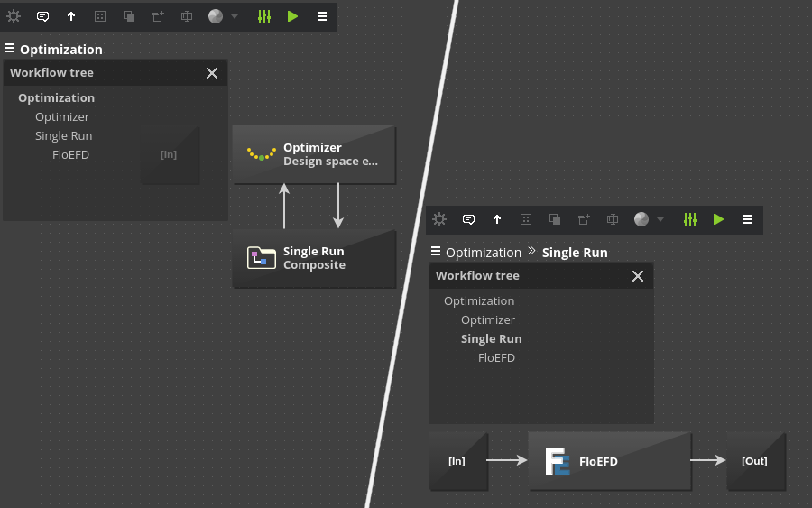Click the gear settings icon in left toolbar
This screenshot has width=812, height=508.
[14, 16]
